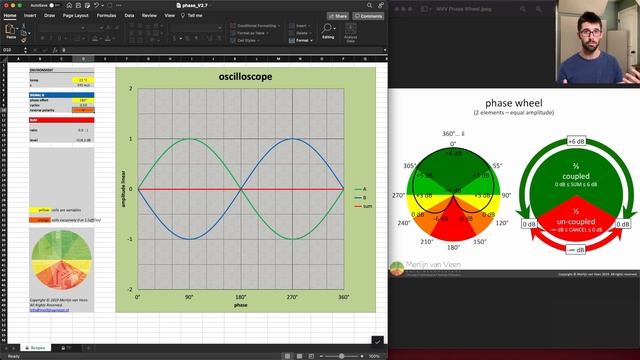
Task: Expand the Format as Table dropdown
Action: [x=267, y=33]
